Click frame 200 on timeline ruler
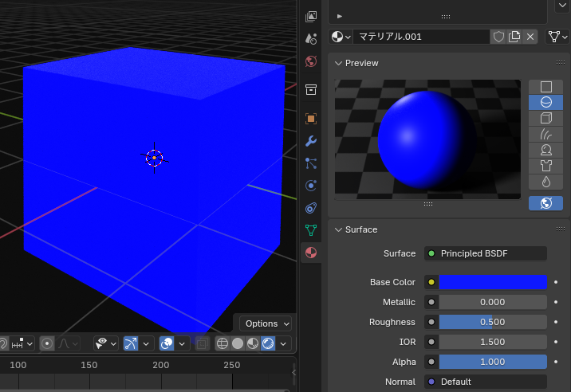This screenshot has height=392, width=571. point(160,365)
